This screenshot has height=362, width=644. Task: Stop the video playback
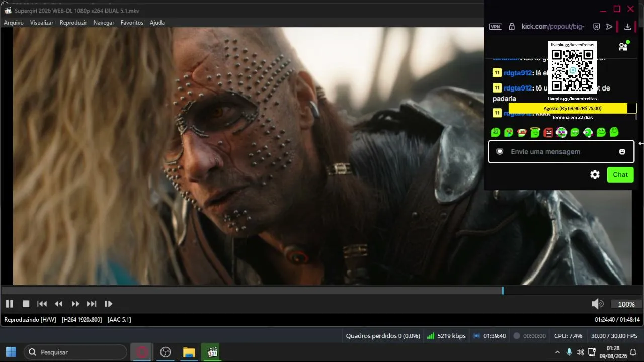click(x=26, y=304)
